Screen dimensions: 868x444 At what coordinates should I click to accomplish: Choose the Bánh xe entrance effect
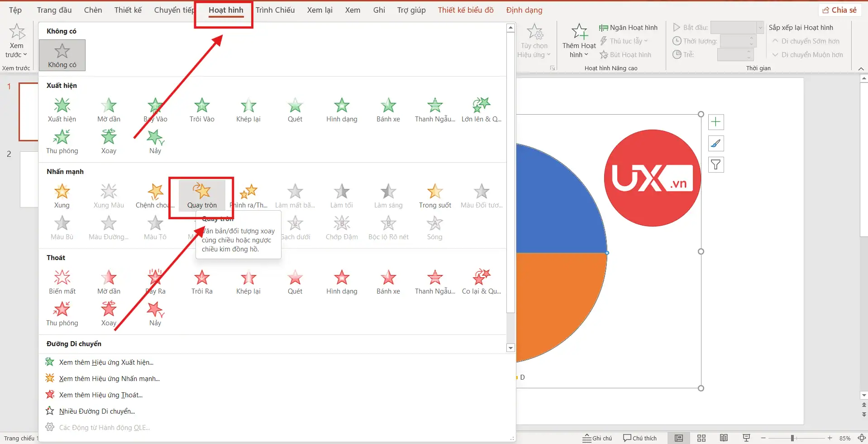coord(388,110)
